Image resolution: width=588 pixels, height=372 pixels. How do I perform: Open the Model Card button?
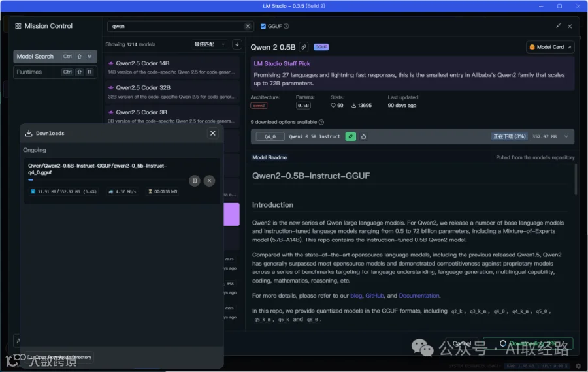click(x=550, y=47)
